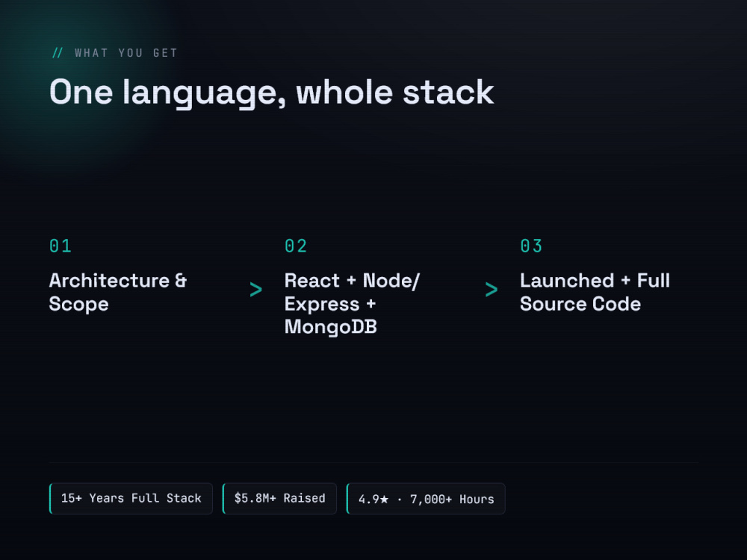Click the 'React + Node/ Express + MongoDB' title
Screen dimensions: 747x560
click(x=352, y=304)
